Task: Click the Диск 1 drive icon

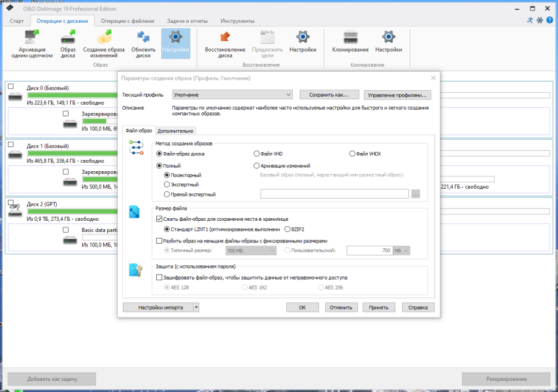Action: pyautogui.click(x=15, y=155)
